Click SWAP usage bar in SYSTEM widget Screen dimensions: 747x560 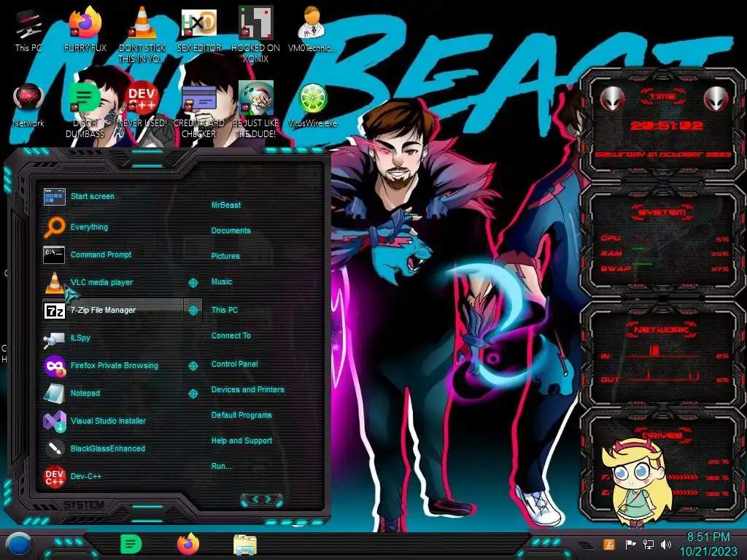pos(642,263)
